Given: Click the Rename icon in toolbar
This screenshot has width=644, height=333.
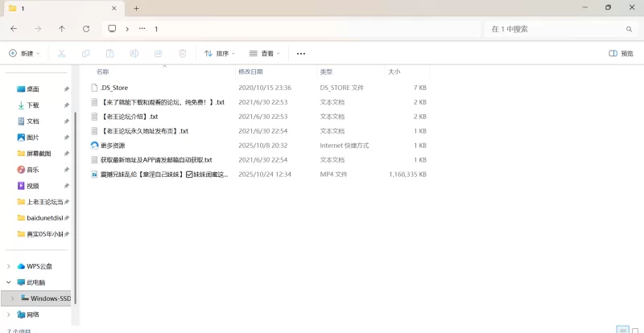Looking at the screenshot, I should (x=134, y=54).
